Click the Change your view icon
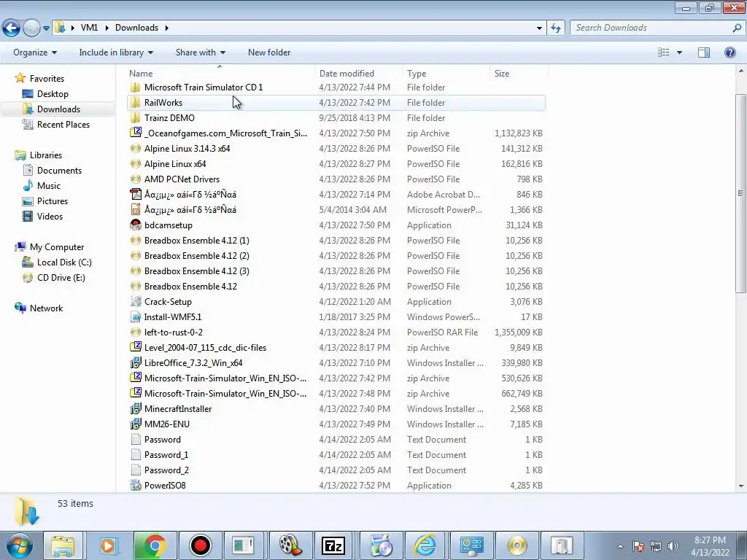The height and width of the screenshot is (560, 747). click(x=663, y=52)
